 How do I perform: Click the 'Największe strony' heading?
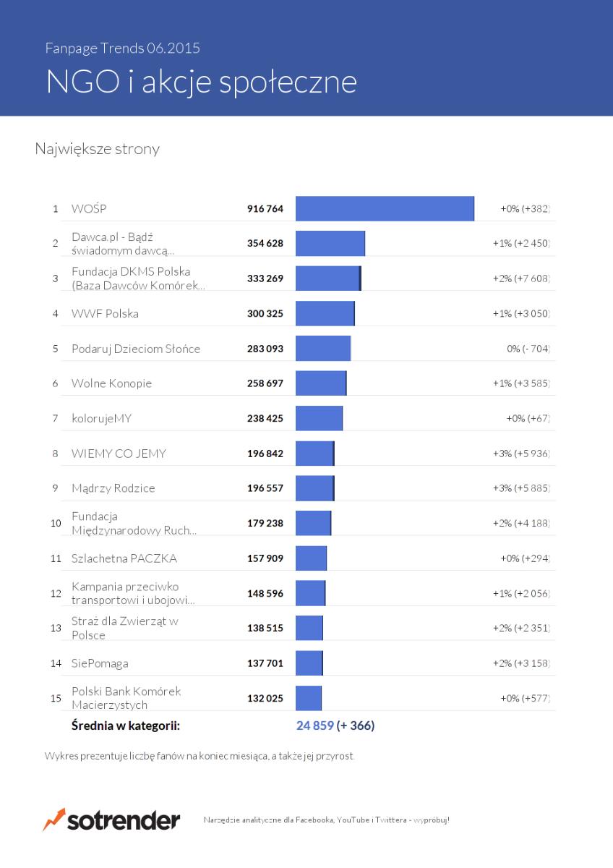click(x=98, y=150)
